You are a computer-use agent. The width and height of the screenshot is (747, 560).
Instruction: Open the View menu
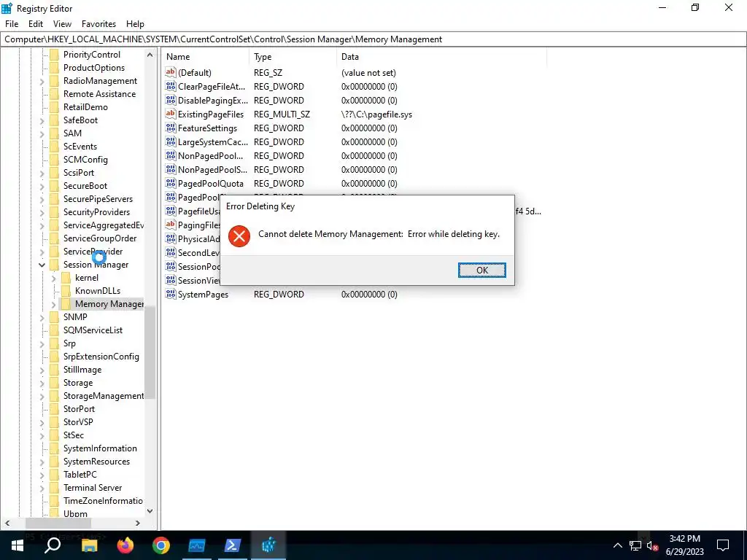coord(62,24)
